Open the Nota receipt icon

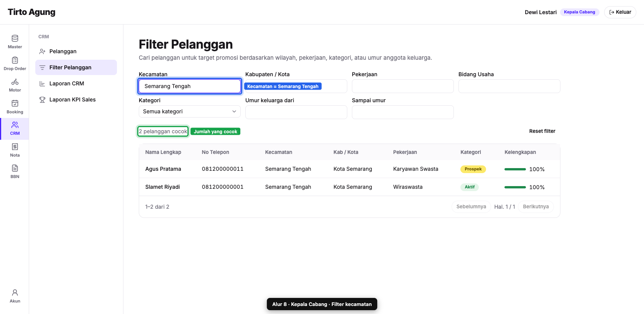click(x=15, y=147)
